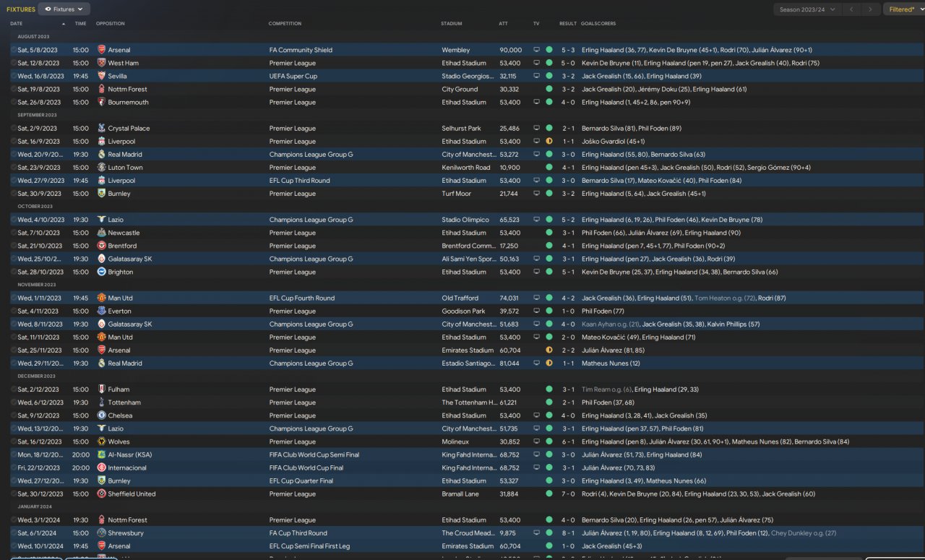Screen dimensions: 925x560
Task: Tick the circle beside Wed, 16/8/2023
Action: (13, 76)
